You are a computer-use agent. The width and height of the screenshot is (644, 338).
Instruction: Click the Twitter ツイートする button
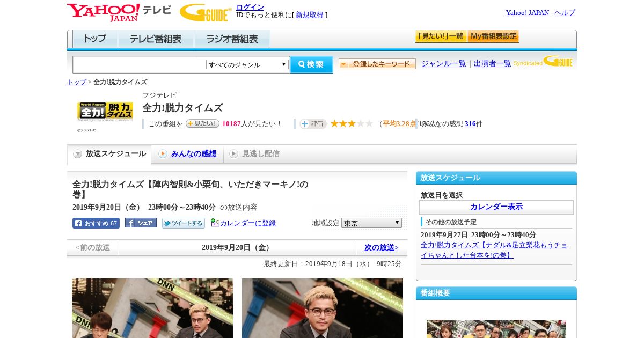[184, 223]
